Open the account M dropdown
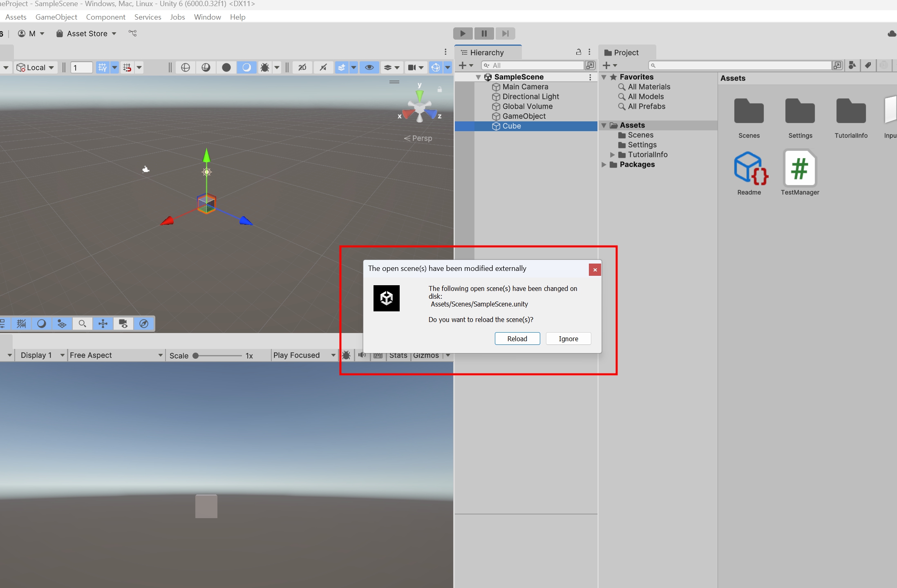897x588 pixels. click(31, 34)
